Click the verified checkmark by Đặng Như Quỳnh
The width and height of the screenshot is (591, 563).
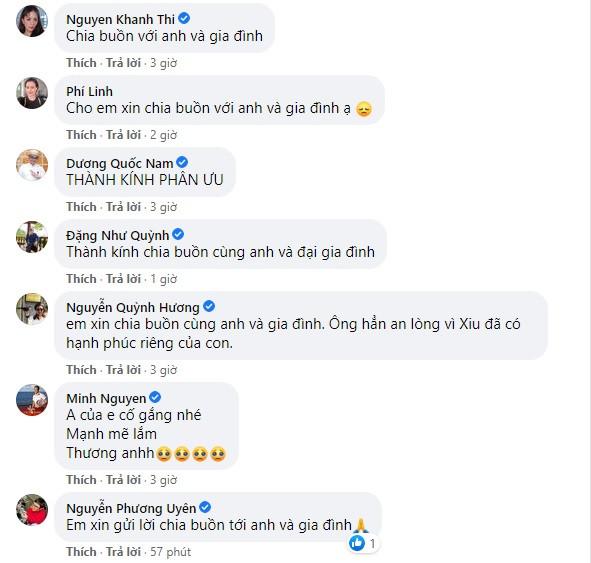click(x=178, y=234)
